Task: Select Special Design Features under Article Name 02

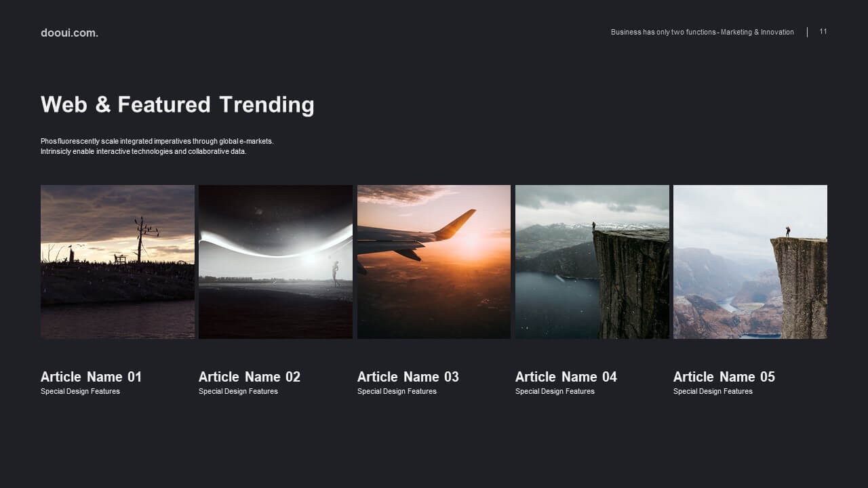Action: point(238,391)
